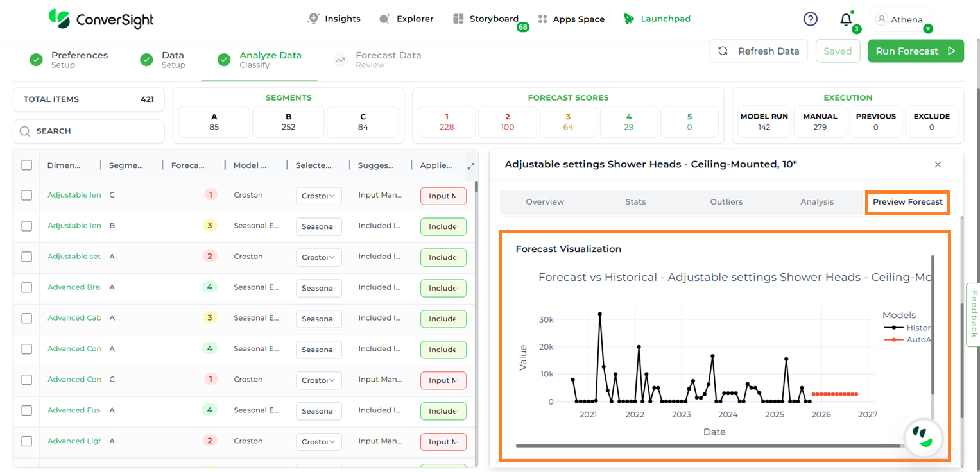Toggle the select-all checkbox in table header

[x=27, y=165]
